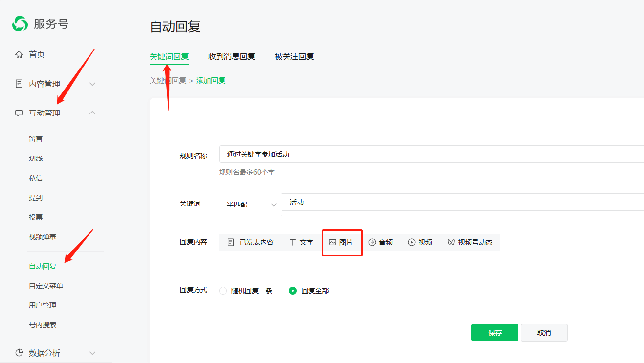
Task: Open the 半匹配 match type dropdown
Action: [x=251, y=204]
